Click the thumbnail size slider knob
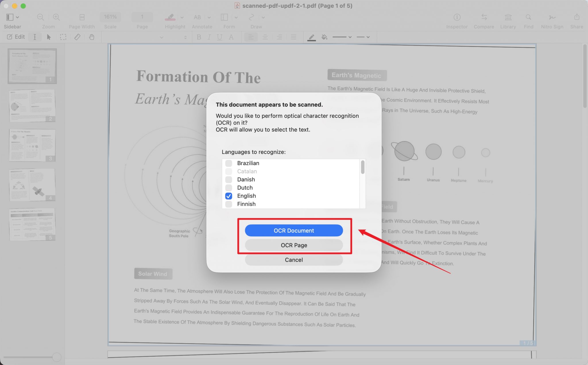588x365 pixels. click(x=57, y=357)
